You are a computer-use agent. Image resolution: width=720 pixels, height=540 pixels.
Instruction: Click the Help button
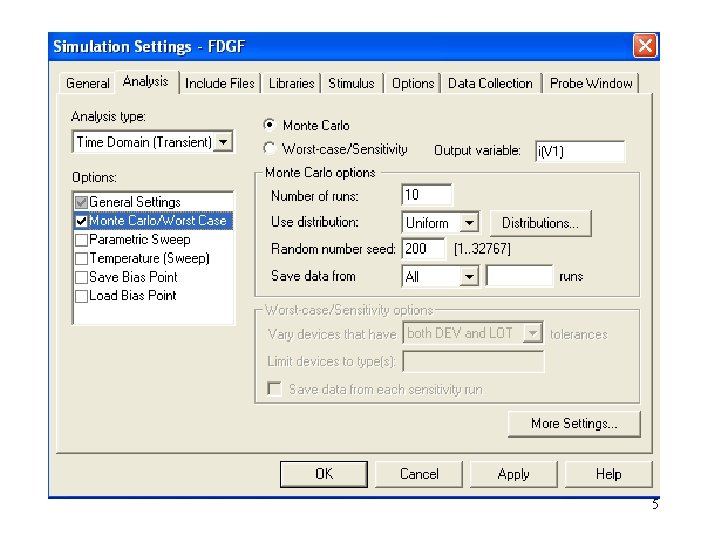(x=608, y=474)
